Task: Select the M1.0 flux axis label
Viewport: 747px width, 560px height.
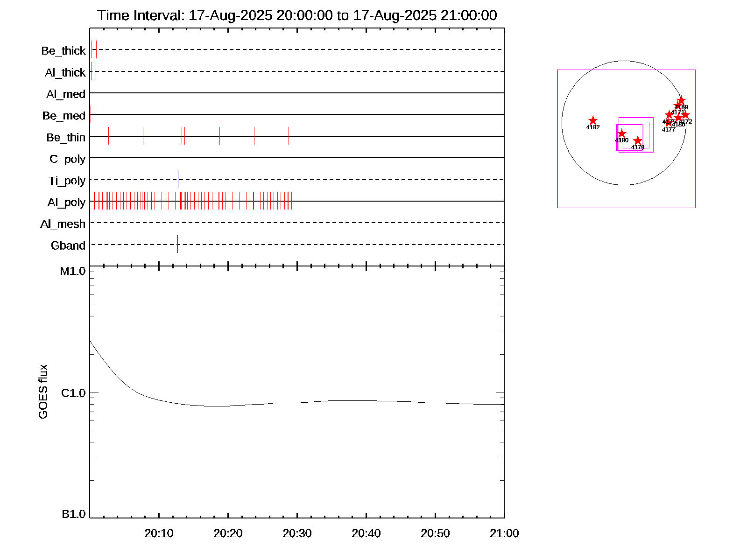Action: (73, 271)
